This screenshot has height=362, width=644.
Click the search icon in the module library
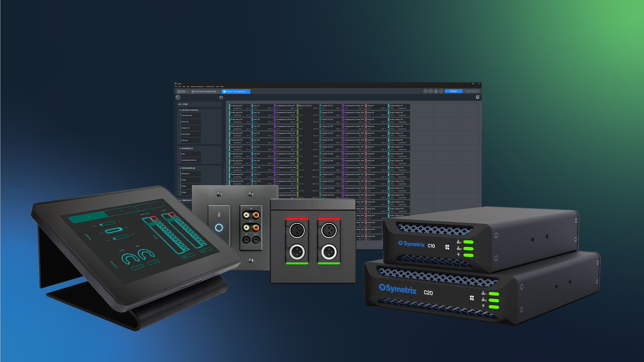(x=178, y=97)
